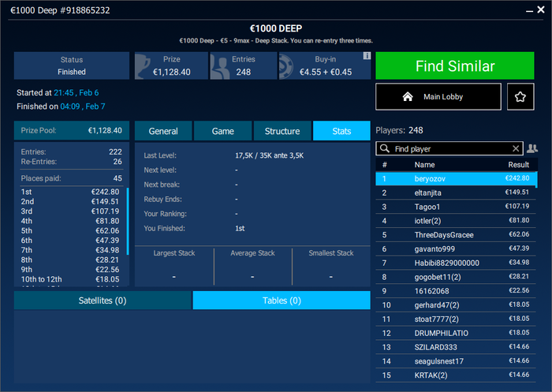Image resolution: width=552 pixels, height=392 pixels.
Task: Select player stoat7777(2) row
Action: (456, 319)
